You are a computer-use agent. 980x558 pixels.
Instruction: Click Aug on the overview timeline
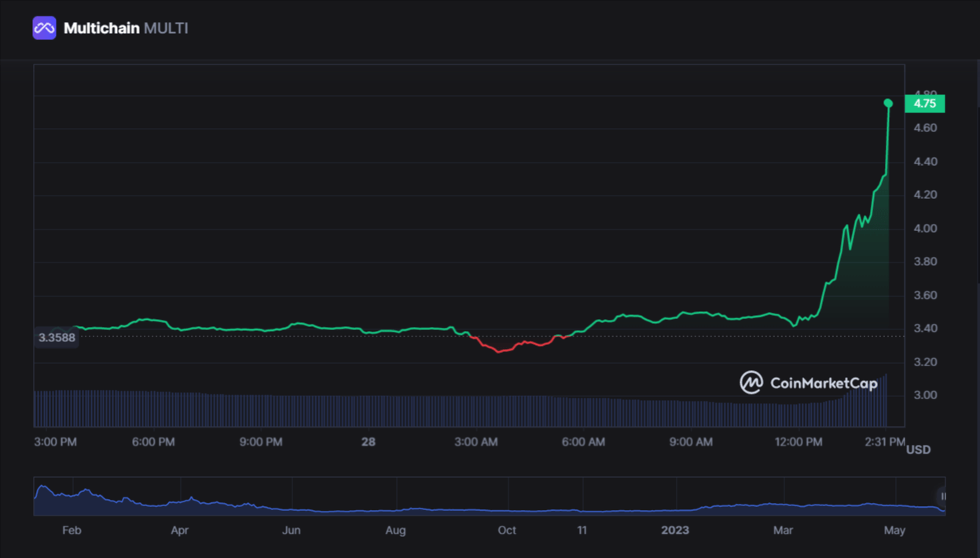[395, 530]
